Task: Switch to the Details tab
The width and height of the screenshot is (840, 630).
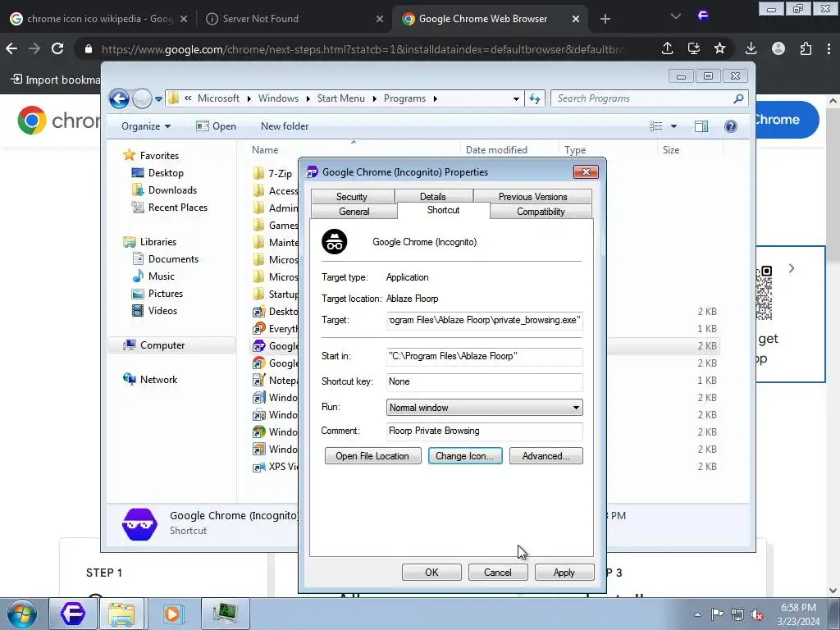Action: (433, 196)
